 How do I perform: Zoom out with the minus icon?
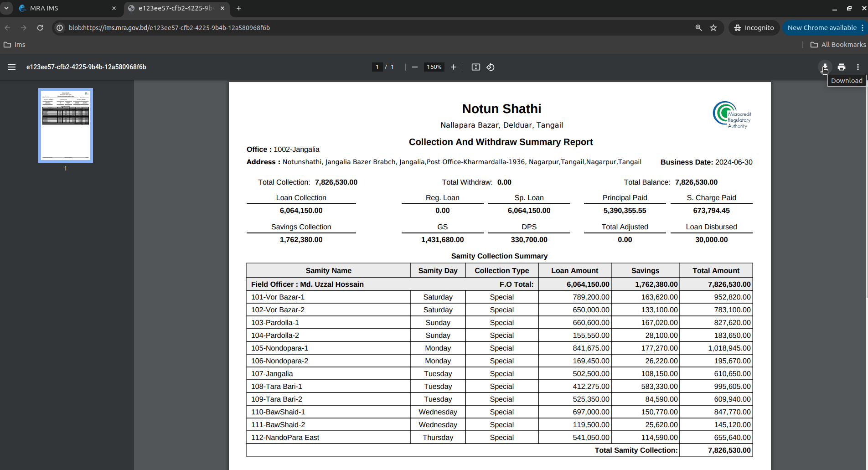coord(415,67)
